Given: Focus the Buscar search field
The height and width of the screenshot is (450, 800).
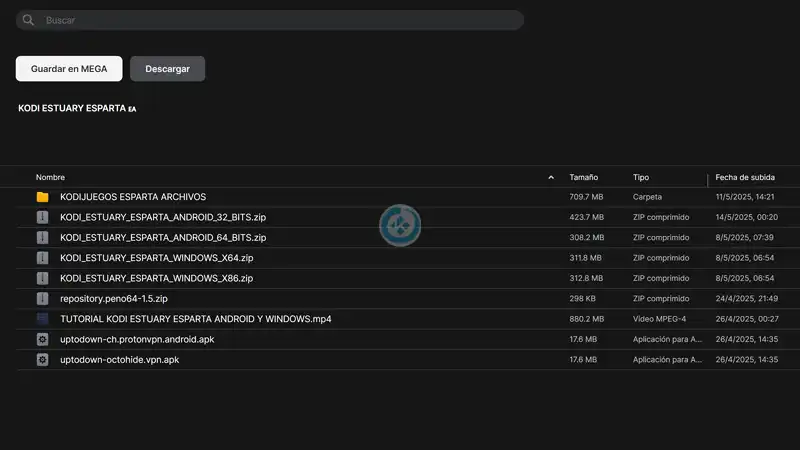Looking at the screenshot, I should (x=269, y=20).
